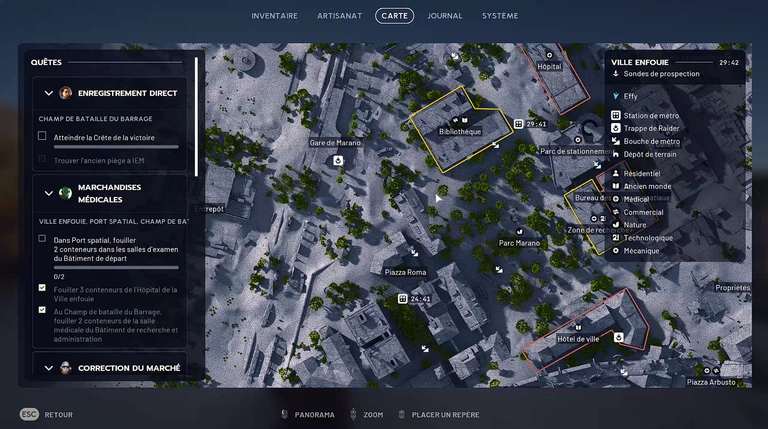The width and height of the screenshot is (768, 429).
Task: Click the metro vent icon above Piazza Roma
Action: [414, 253]
